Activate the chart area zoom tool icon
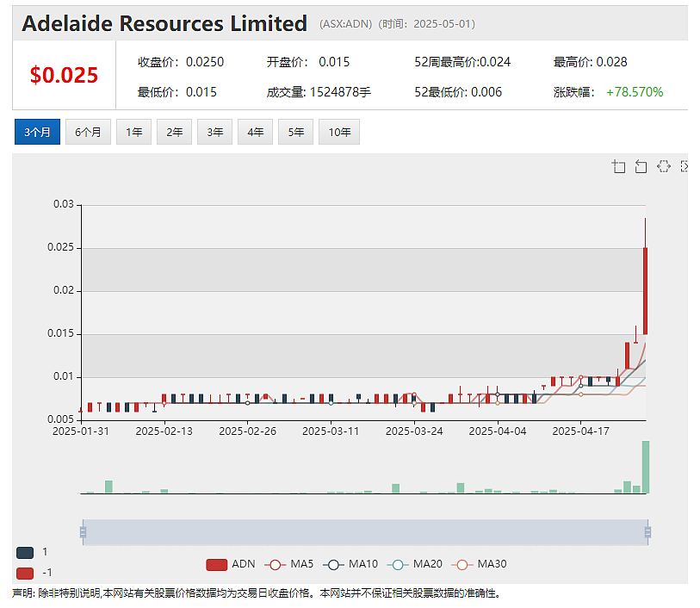The image size is (700, 608). point(618,166)
